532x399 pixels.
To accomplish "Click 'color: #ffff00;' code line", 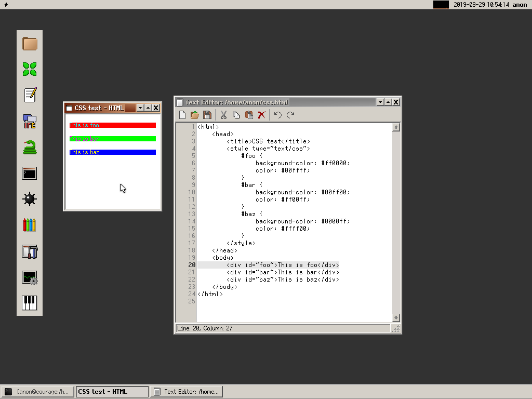I will click(282, 229).
